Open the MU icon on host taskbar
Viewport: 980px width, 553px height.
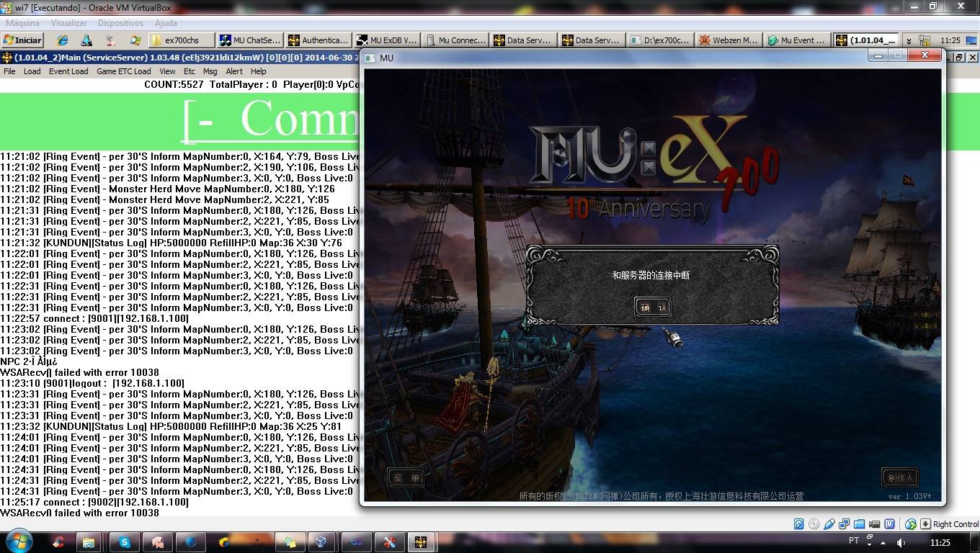click(x=422, y=542)
